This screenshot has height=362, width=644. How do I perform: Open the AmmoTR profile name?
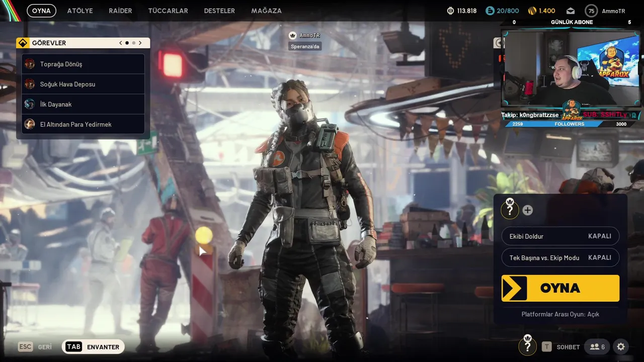613,11
